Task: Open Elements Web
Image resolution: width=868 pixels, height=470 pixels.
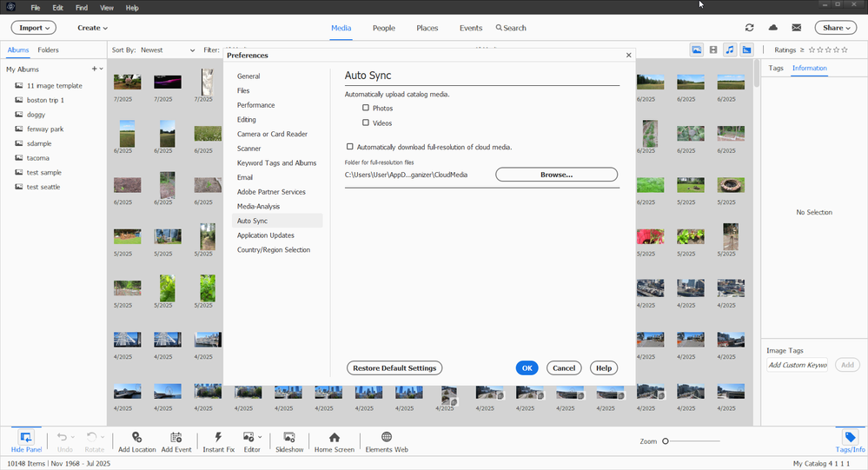Action: [x=387, y=442]
